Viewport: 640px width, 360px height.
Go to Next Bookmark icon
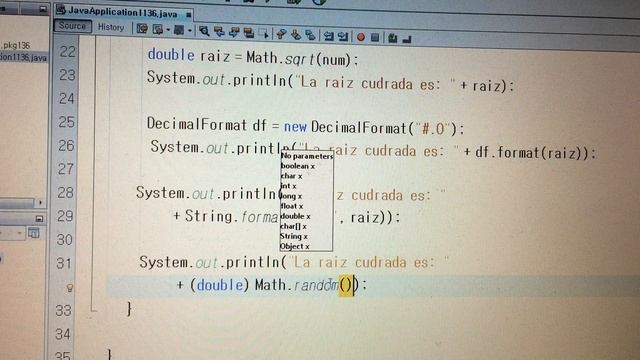pyautogui.click(x=296, y=35)
